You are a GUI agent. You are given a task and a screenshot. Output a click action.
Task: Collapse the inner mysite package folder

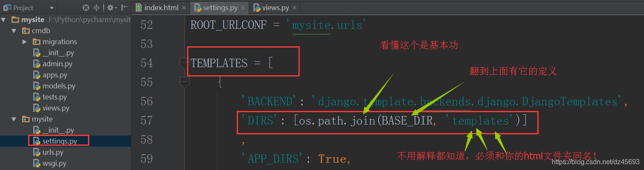[x=14, y=119]
